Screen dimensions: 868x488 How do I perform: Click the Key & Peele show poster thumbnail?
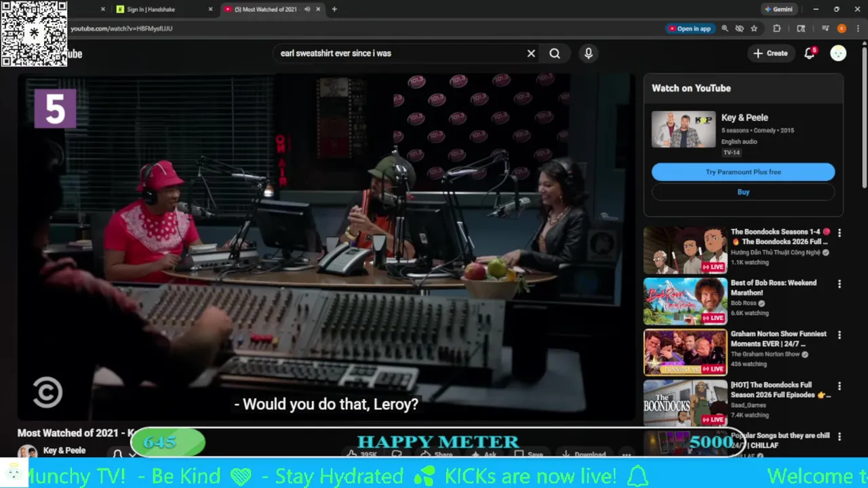pyautogui.click(x=684, y=129)
